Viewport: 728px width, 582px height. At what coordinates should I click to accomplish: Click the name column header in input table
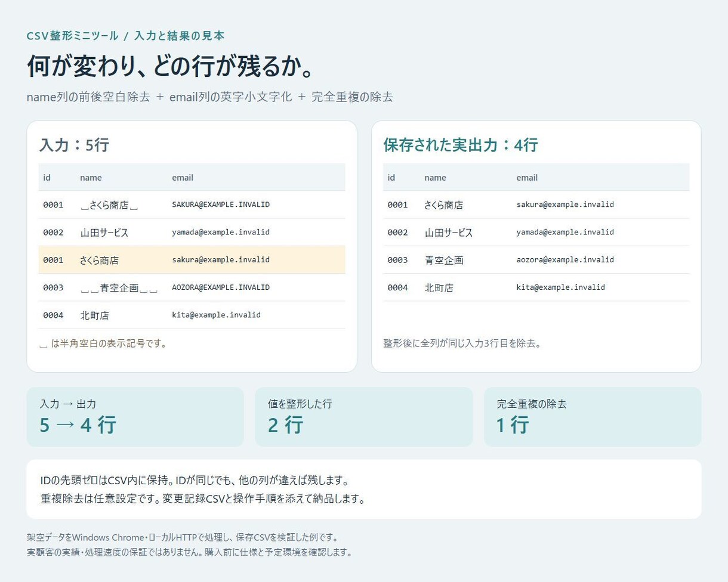(x=91, y=177)
